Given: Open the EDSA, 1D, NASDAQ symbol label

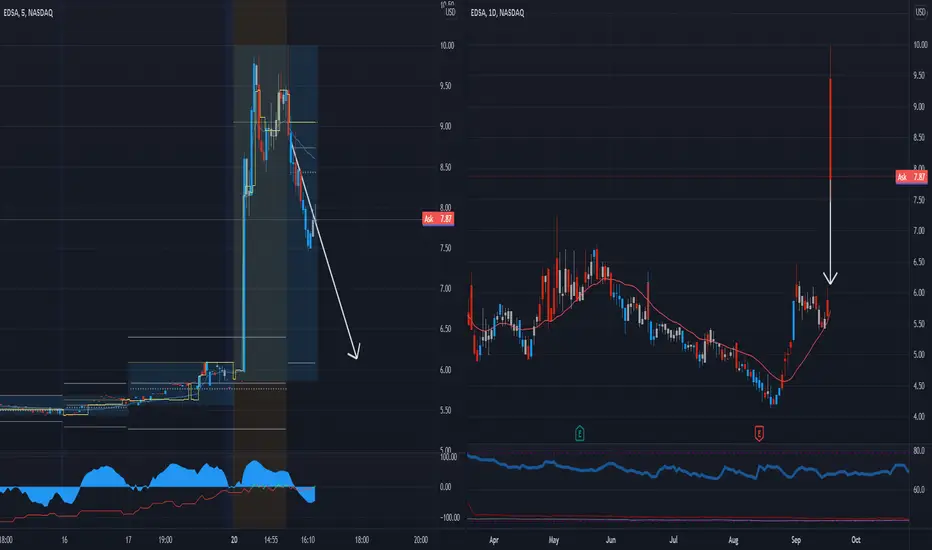Looking at the screenshot, I should pos(498,12).
